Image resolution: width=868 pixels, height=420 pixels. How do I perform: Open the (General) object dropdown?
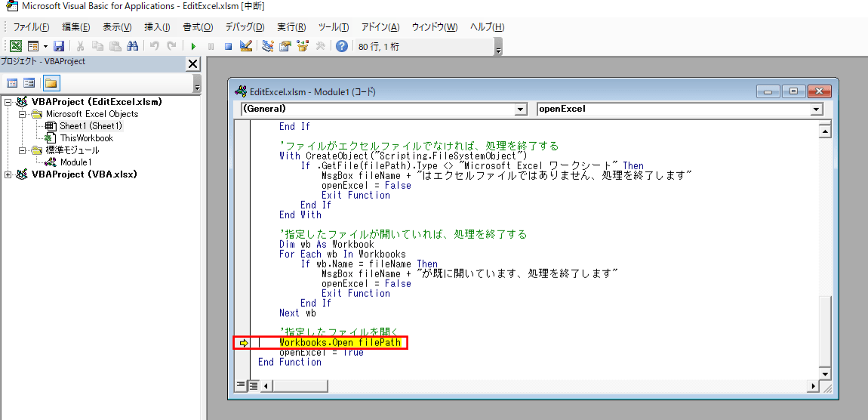[x=520, y=110]
